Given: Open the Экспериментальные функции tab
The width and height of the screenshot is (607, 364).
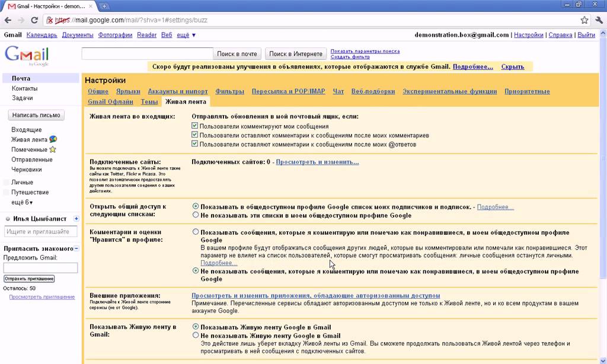Looking at the screenshot, I should [x=449, y=91].
